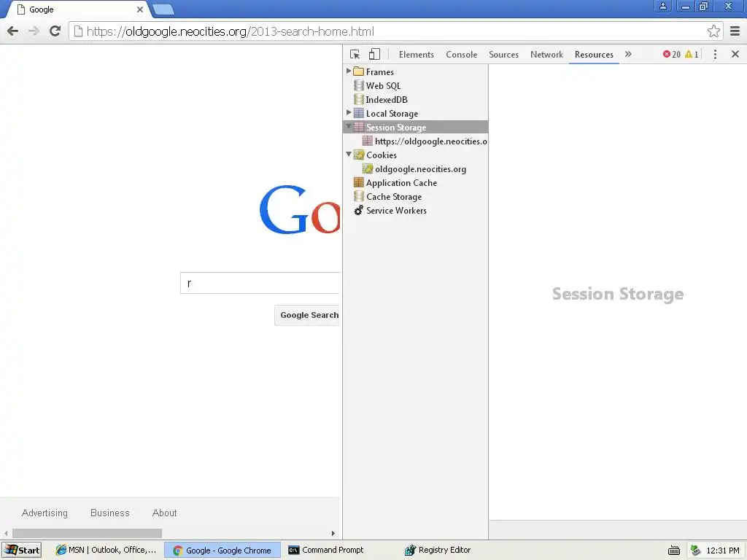Open the Chrome hamburger menu

[735, 31]
